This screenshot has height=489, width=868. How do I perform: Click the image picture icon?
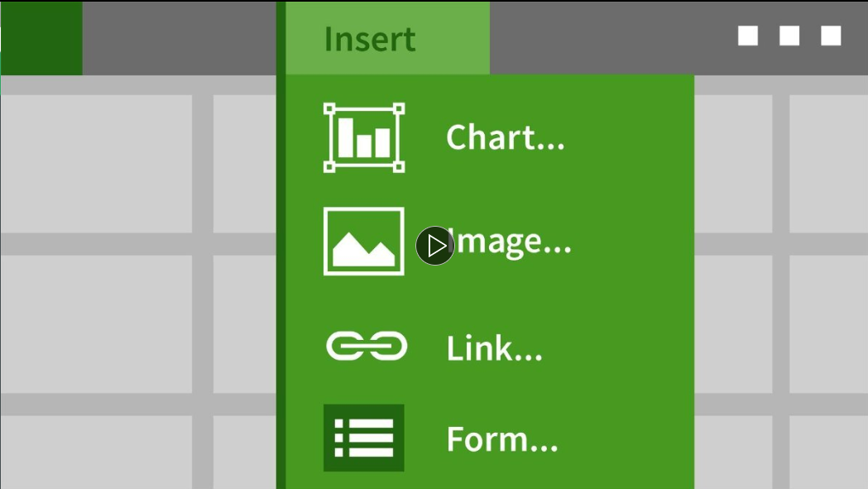pyautogui.click(x=364, y=242)
